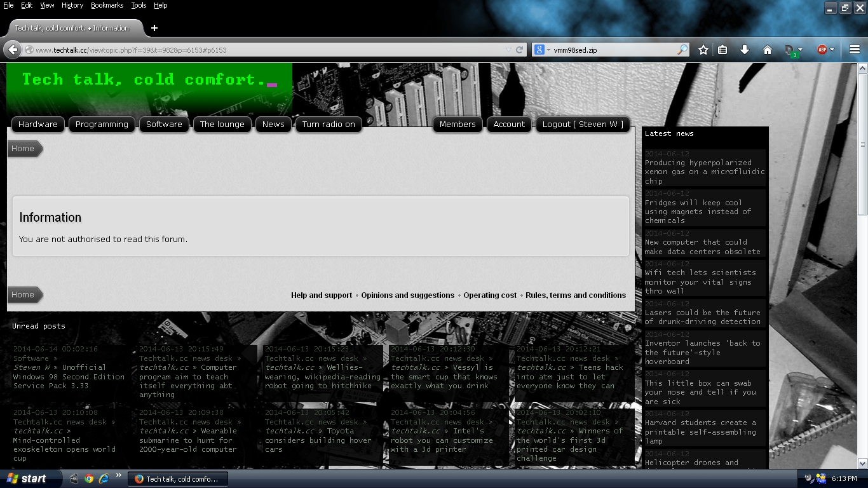Viewport: 868px width, 488px height.
Task: Open Vessyl smart cup post
Action: 444,376
